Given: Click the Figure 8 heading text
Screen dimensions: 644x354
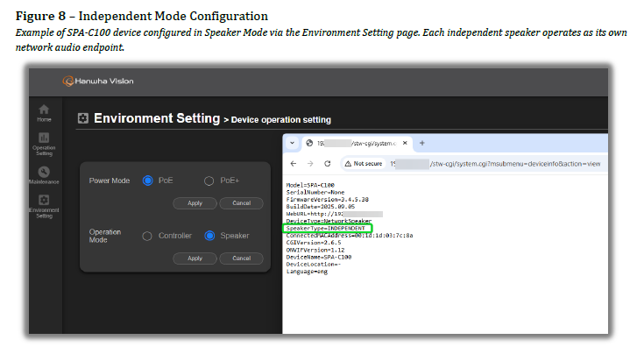Looking at the screenshot, I should [x=142, y=16].
